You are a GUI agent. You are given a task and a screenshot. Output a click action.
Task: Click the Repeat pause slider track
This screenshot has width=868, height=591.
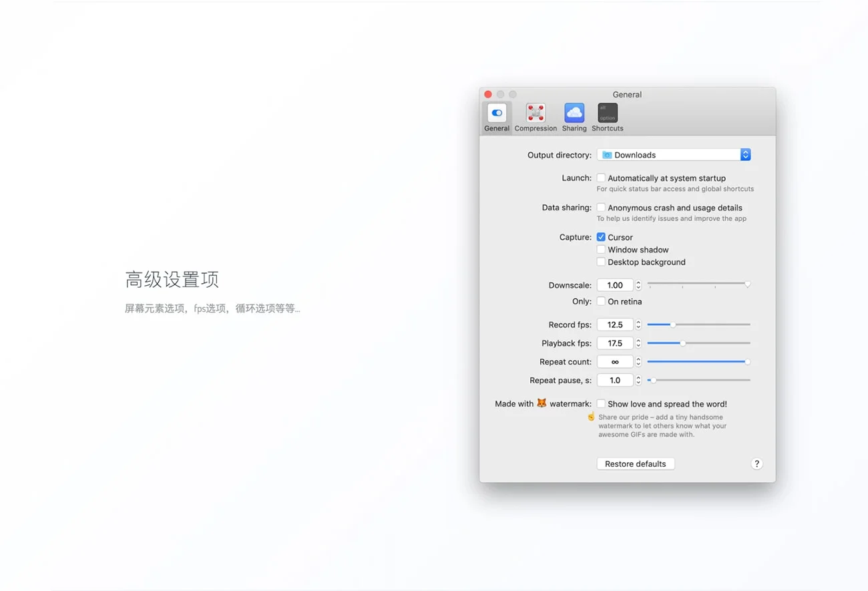click(x=701, y=380)
